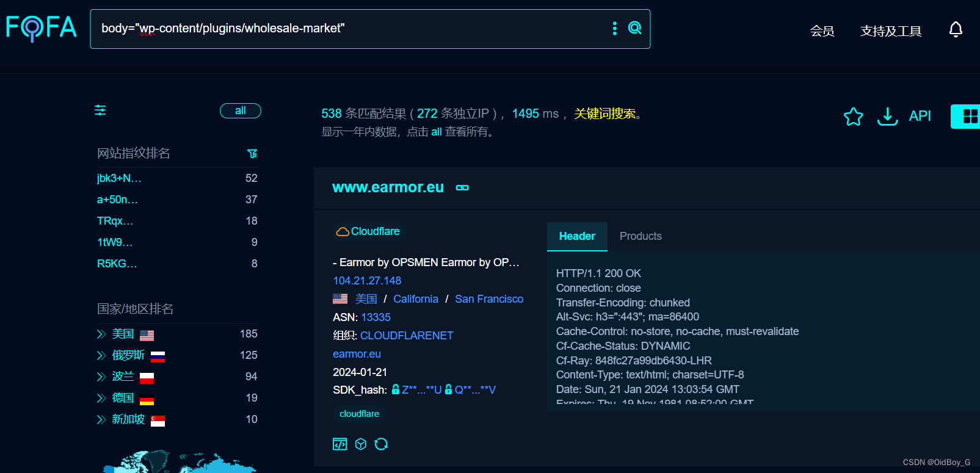Click the earmor.eu domain link

(x=357, y=354)
